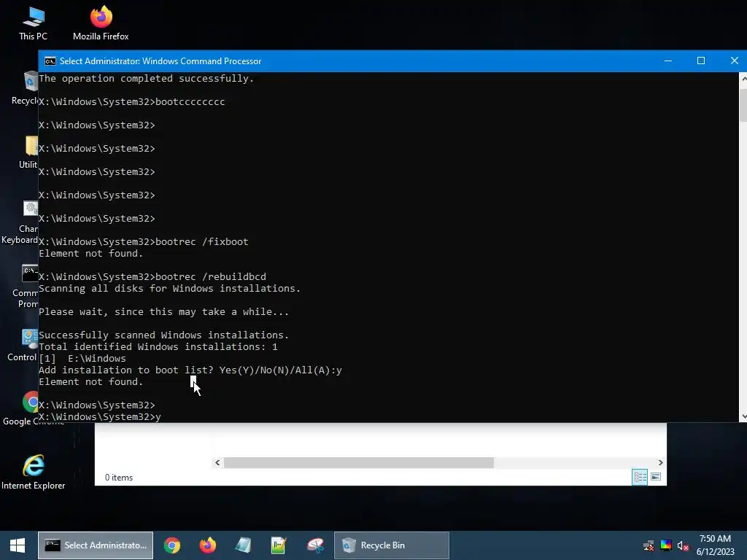The image size is (747, 560).
Task: Open the red bird taskbar app icon
Action: [x=315, y=545]
